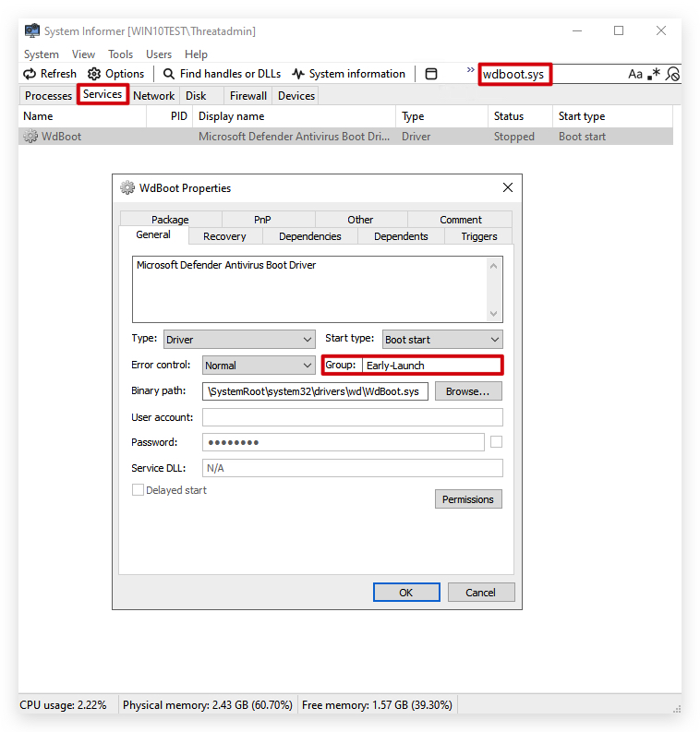Close the WdBoot Properties dialog
The image size is (700, 732).
click(x=508, y=187)
